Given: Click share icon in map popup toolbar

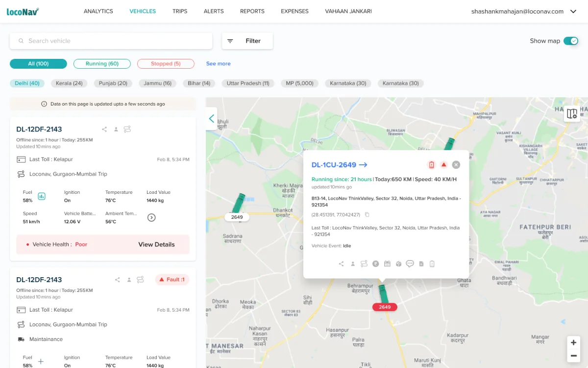Looking at the screenshot, I should pos(342,264).
